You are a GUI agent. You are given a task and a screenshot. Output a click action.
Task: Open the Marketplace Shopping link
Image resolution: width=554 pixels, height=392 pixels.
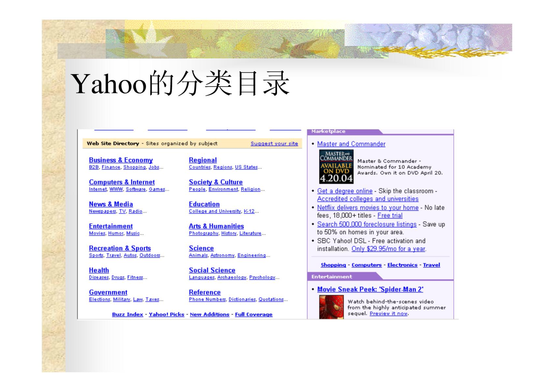coord(333,265)
